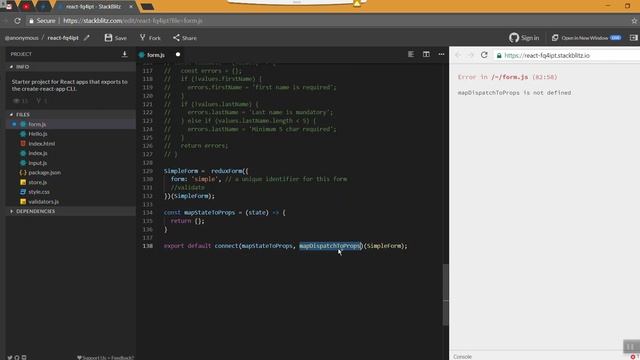This screenshot has width=640, height=360.
Task: Click mapStateToProps on line 134
Action: pyautogui.click(x=209, y=212)
